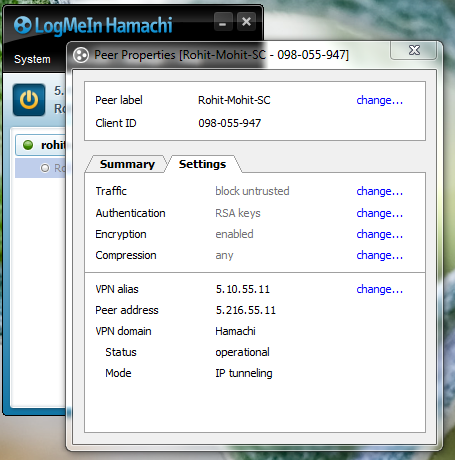Click the VPN alias value 5.10.55.11
Viewport: 455px width, 460px height.
point(243,289)
